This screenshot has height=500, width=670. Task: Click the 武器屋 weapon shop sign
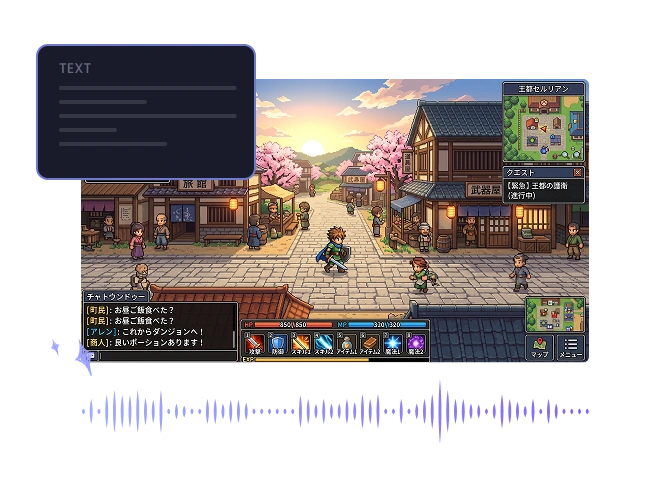(x=484, y=190)
